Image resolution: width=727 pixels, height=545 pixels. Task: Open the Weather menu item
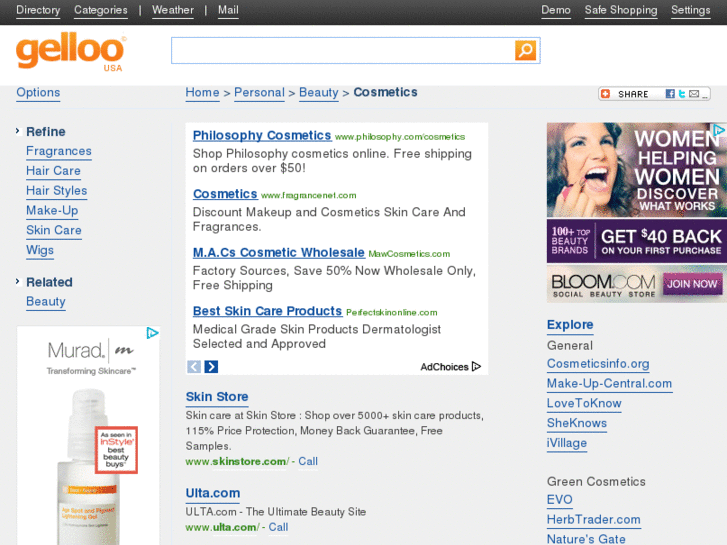(173, 10)
